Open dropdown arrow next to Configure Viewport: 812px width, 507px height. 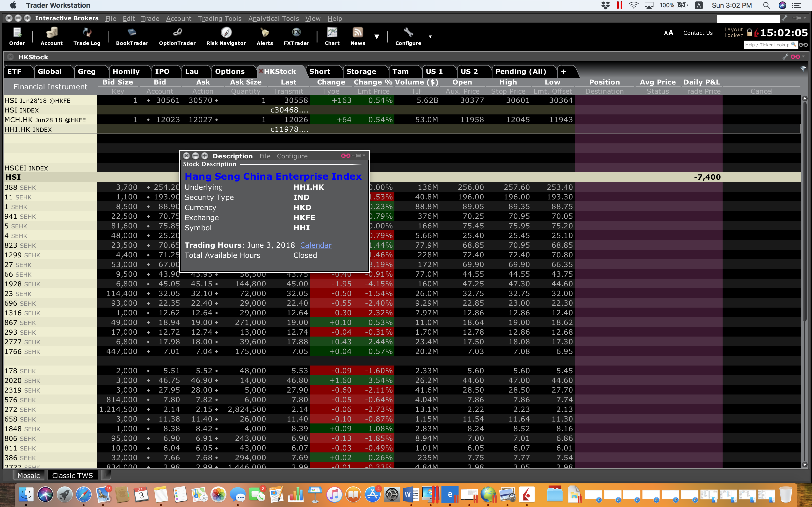tap(430, 36)
